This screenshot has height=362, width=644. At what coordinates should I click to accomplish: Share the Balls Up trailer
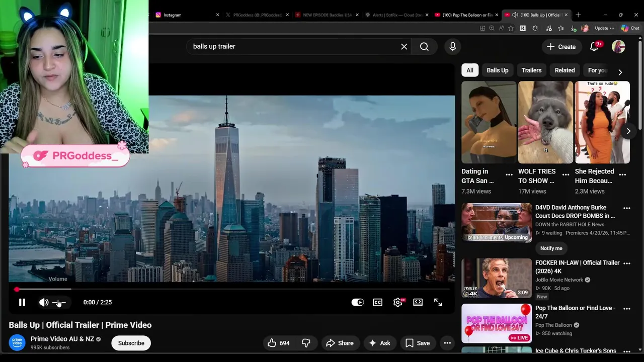[340, 343]
